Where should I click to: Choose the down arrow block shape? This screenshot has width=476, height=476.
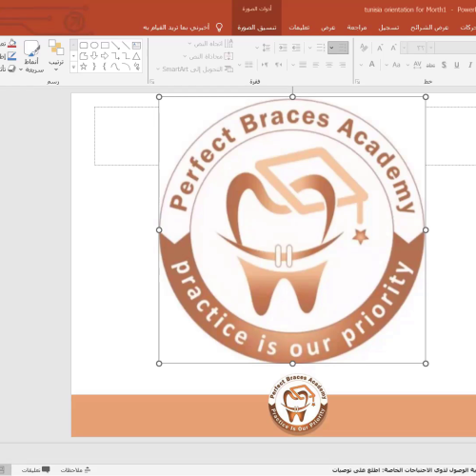tap(94, 56)
